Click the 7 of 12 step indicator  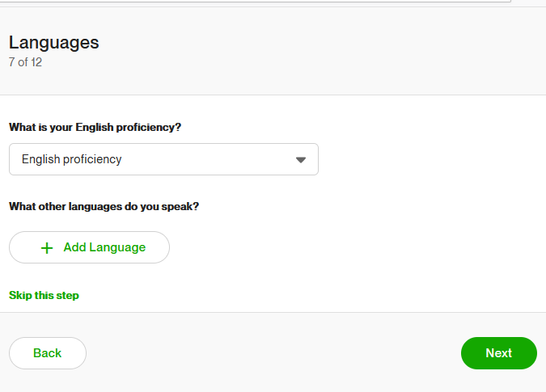tap(25, 62)
